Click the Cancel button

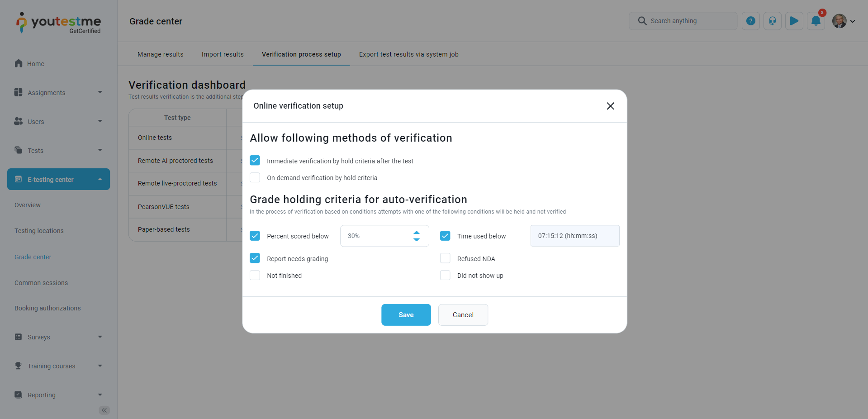(463, 315)
